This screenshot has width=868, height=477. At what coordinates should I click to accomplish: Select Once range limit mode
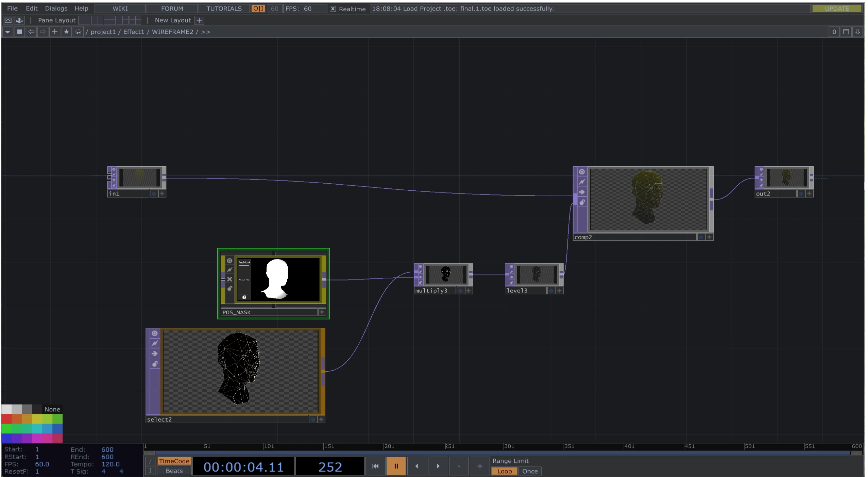(x=530, y=471)
